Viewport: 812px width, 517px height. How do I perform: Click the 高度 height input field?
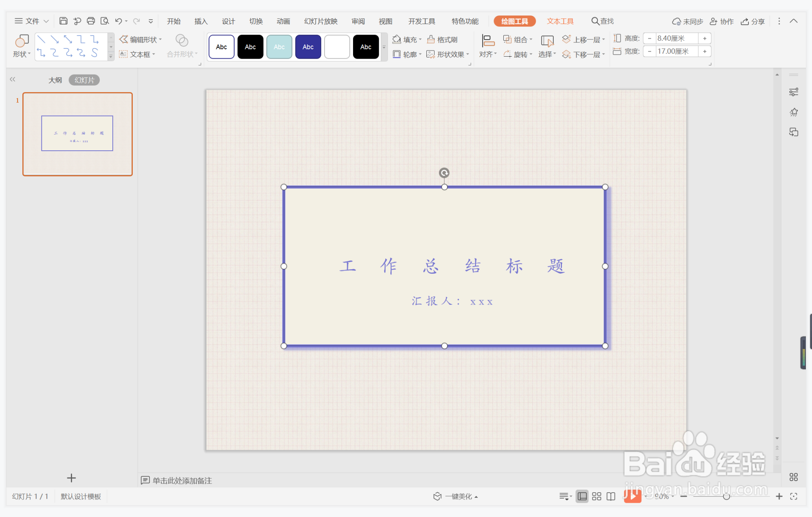click(x=676, y=38)
